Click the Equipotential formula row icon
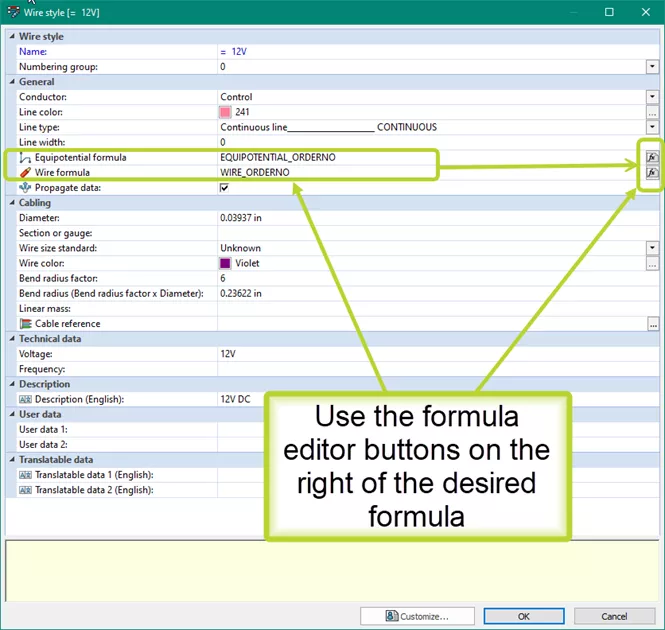The width and height of the screenshot is (665, 630). [25, 158]
